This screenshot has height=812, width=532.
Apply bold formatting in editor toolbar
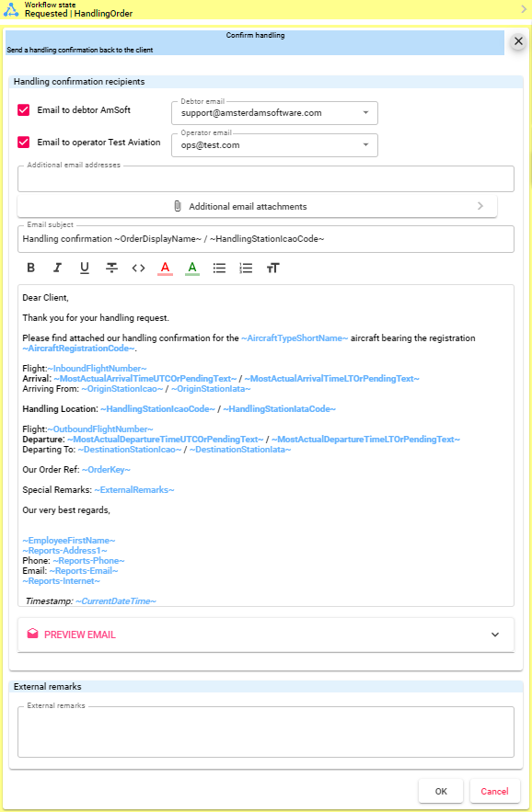coord(30,268)
